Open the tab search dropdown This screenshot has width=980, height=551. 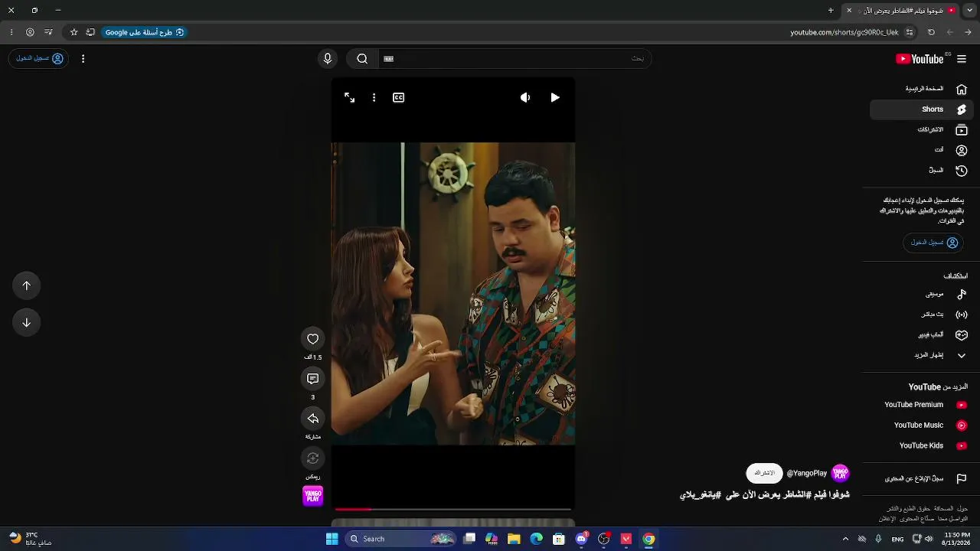(969, 11)
